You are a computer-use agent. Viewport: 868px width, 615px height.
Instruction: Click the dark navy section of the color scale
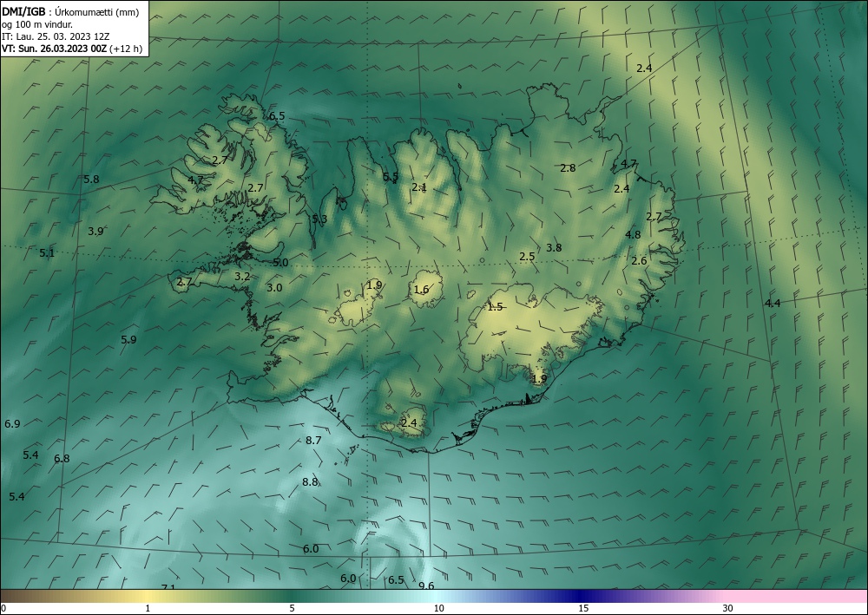pyautogui.click(x=582, y=596)
